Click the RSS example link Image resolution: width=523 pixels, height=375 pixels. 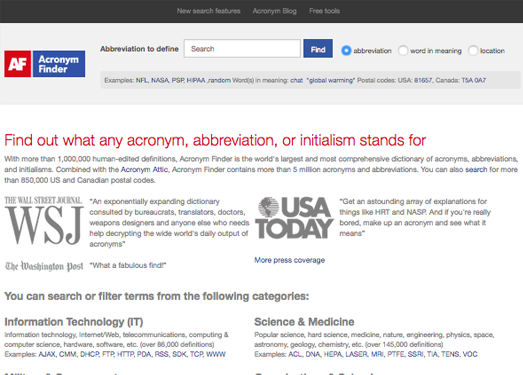tap(162, 354)
